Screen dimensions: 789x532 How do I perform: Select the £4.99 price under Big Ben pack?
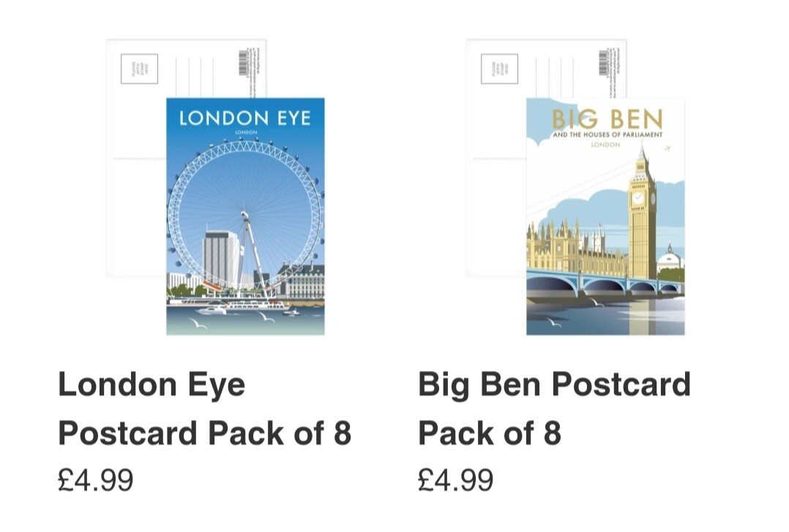point(455,479)
